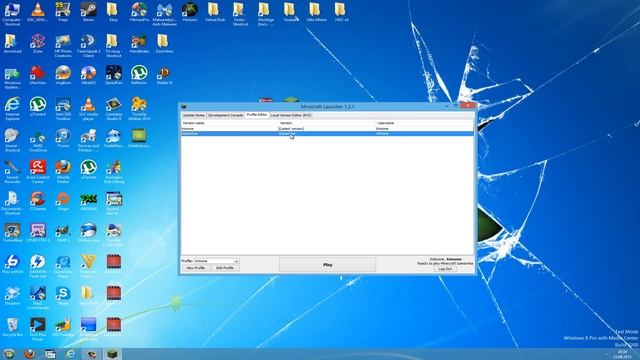The image size is (640, 360).
Task: Open the ImgBurn desktop icon
Action: coord(63,75)
